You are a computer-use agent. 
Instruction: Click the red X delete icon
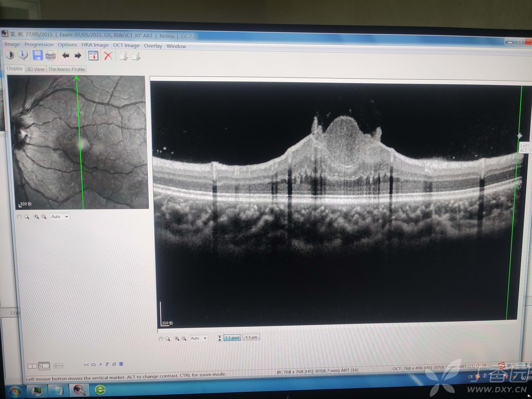(108, 56)
